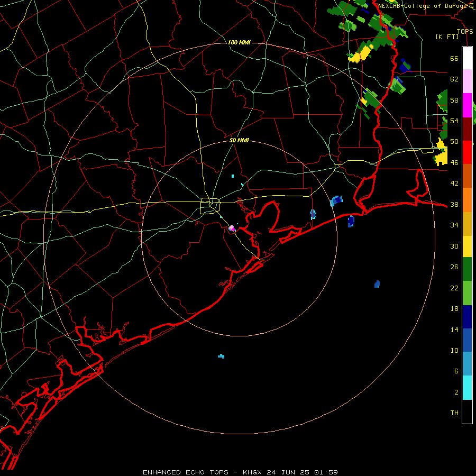The width and height of the screenshot is (476, 476).
Task: Click the '58' legend value
Action: (454, 100)
